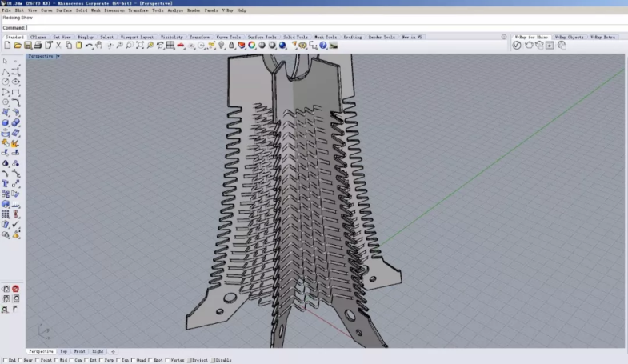Open the toolbar options gear menu
Screen dimensions: 628x364
pos(503,37)
